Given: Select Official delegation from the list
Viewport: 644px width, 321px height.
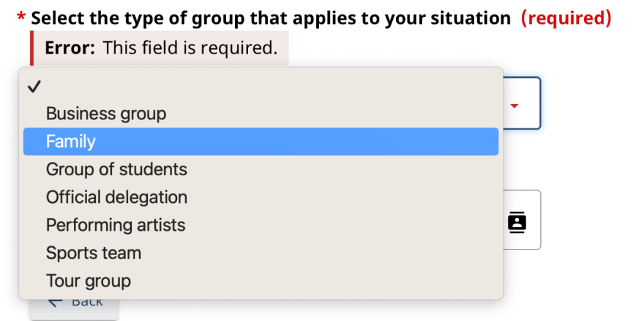Looking at the screenshot, I should (x=117, y=197).
